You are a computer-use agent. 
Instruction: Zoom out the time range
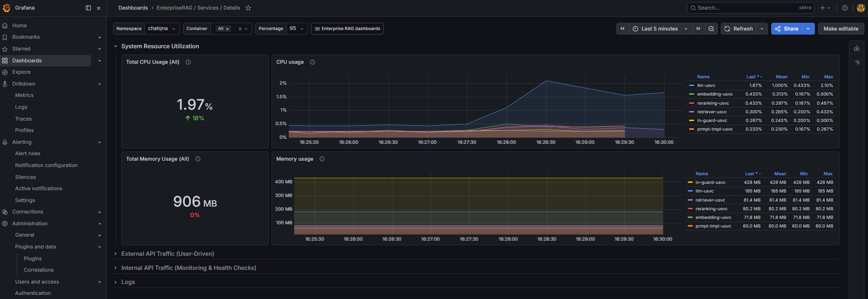pos(711,29)
